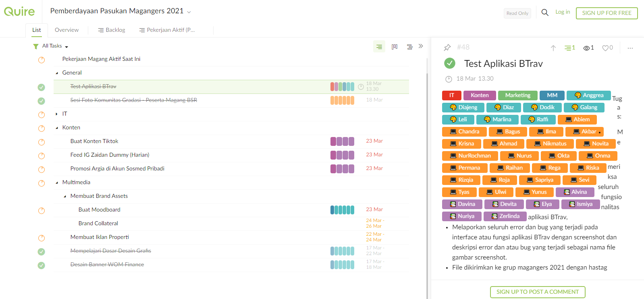Image resolution: width=644 pixels, height=299 pixels.
Task: Click the Log in link
Action: coord(563,12)
